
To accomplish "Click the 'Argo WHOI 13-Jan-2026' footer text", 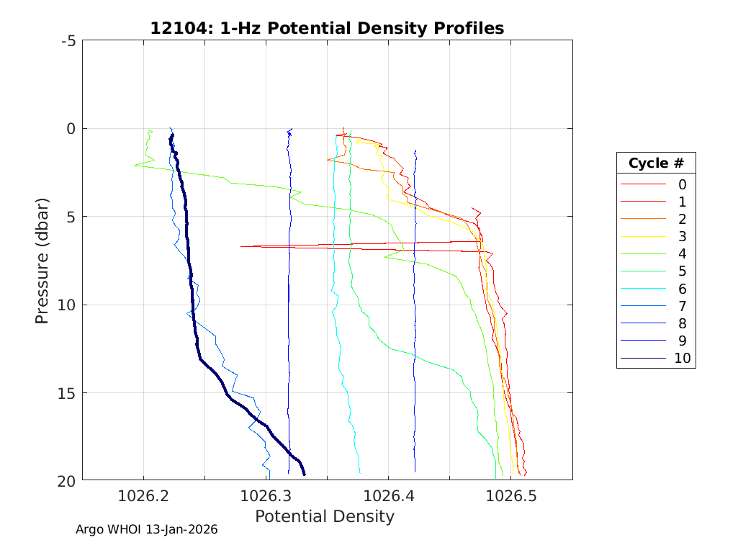I will [x=146, y=529].
